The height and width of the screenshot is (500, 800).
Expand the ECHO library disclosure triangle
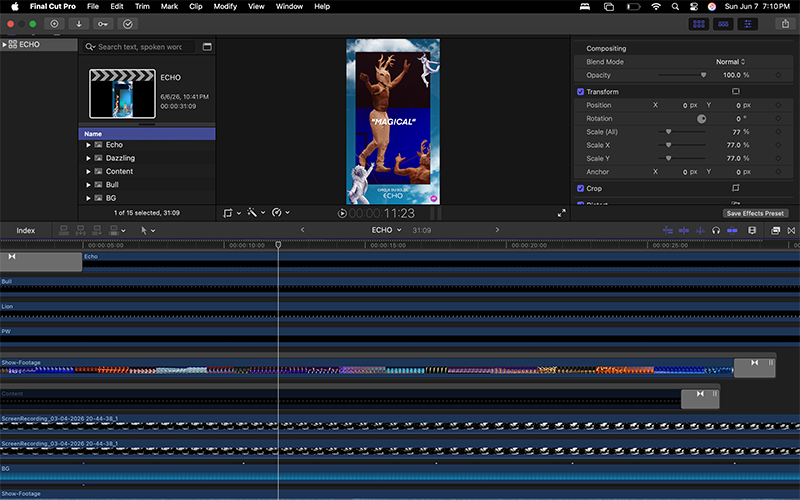click(4, 44)
